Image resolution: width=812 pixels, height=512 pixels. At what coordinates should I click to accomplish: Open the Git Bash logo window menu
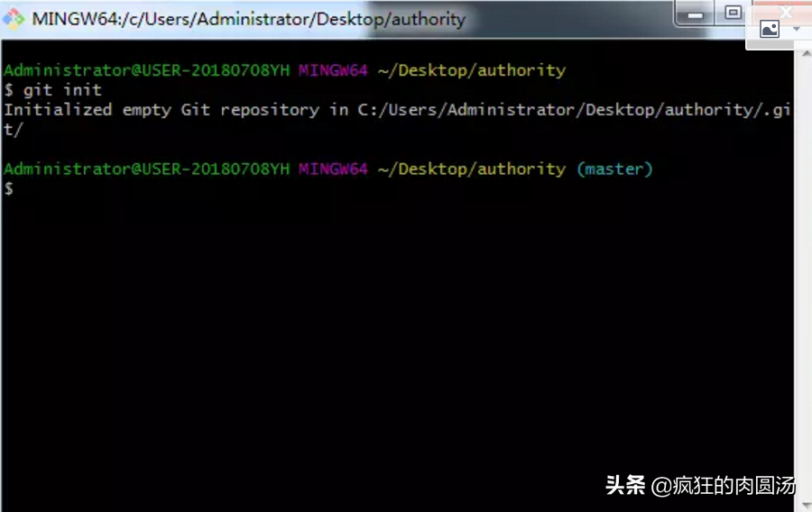14,19
